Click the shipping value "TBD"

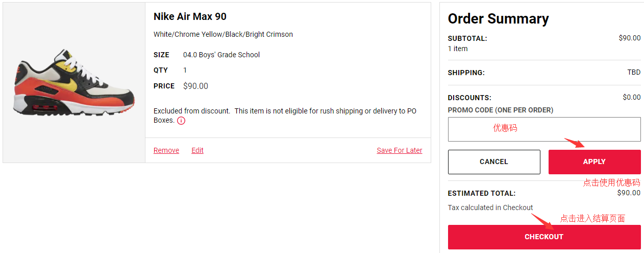point(634,72)
